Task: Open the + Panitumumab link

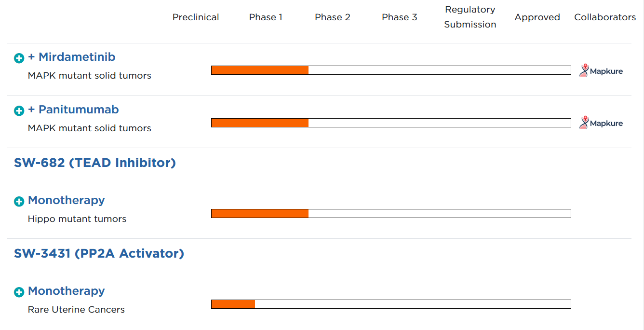Action: click(x=73, y=110)
